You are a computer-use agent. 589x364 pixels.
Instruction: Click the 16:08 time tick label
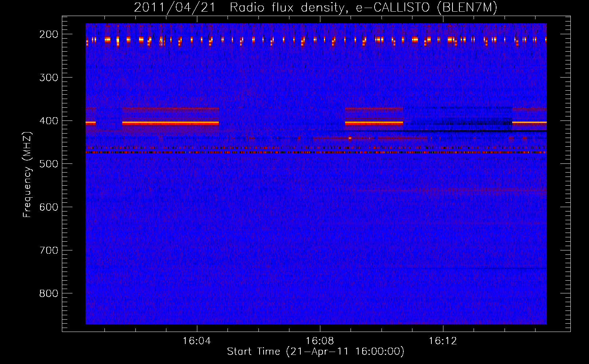point(320,341)
